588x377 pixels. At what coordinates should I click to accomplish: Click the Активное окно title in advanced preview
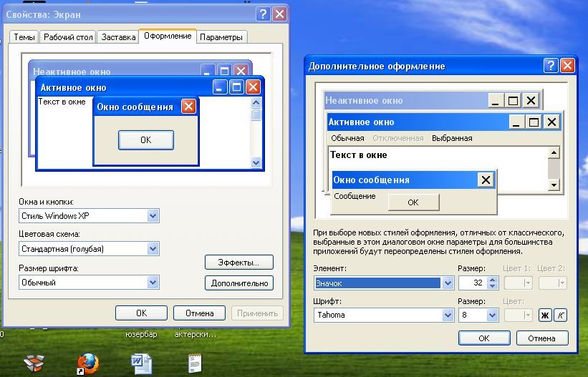point(361,122)
